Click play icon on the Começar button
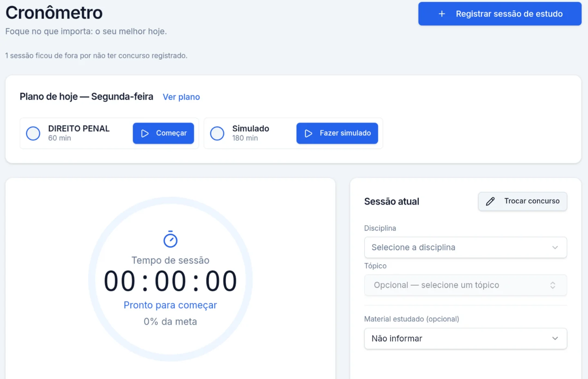This screenshot has width=588, height=379. pyautogui.click(x=145, y=133)
